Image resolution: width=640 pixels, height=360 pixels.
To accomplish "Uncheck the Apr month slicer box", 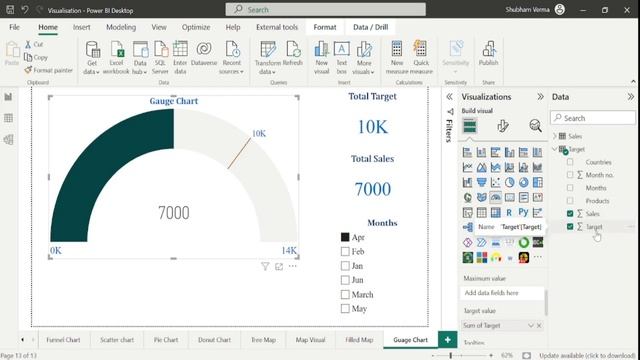I will 345,237.
